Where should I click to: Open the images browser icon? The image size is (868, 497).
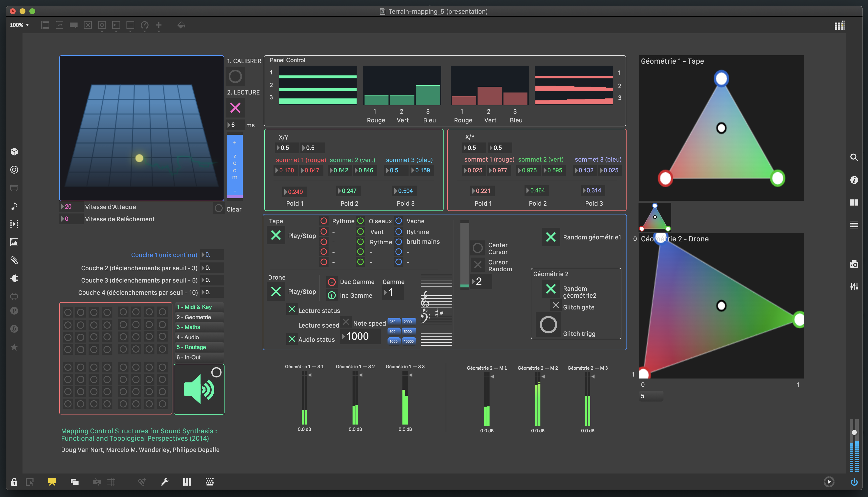[x=14, y=242]
